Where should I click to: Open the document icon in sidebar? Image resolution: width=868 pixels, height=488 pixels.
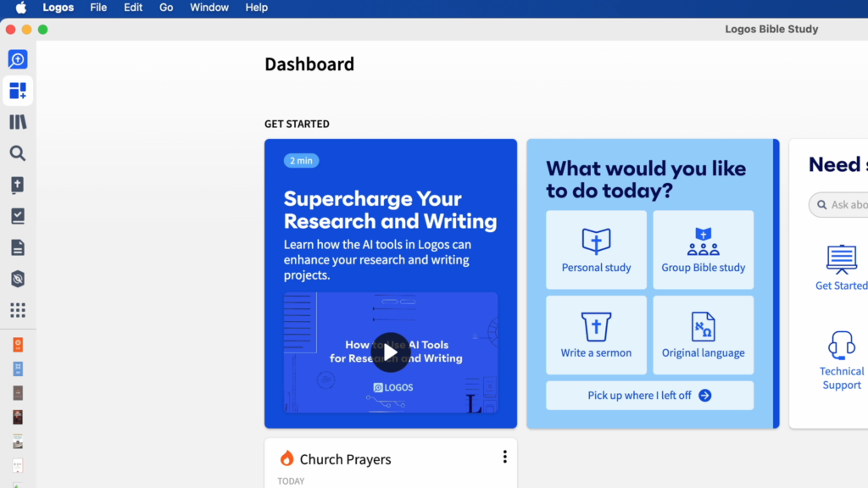tap(18, 247)
